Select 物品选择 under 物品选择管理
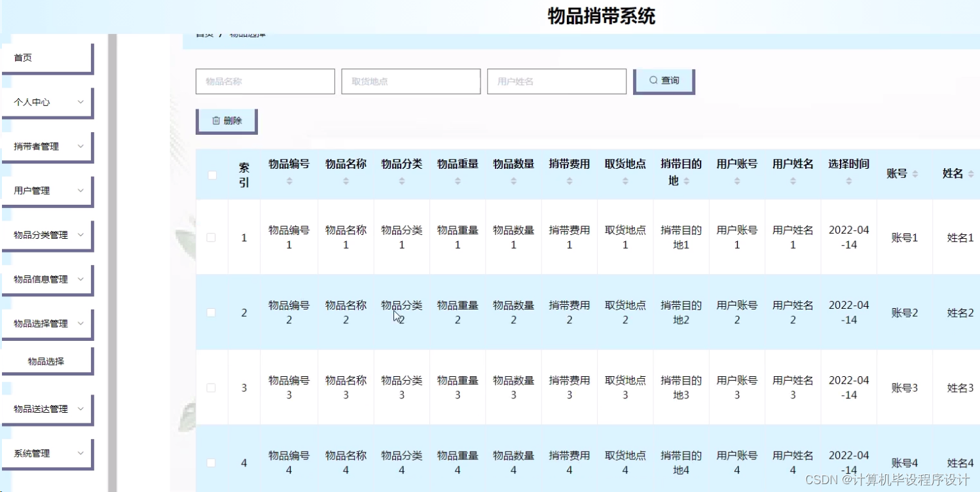Image resolution: width=980 pixels, height=492 pixels. coord(47,360)
